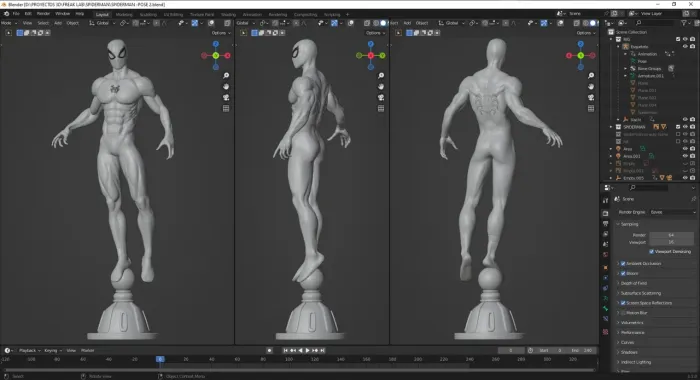Image resolution: width=700 pixels, height=380 pixels.
Task: Toggle camera view icon in the middle viewport
Action: pos(381,97)
